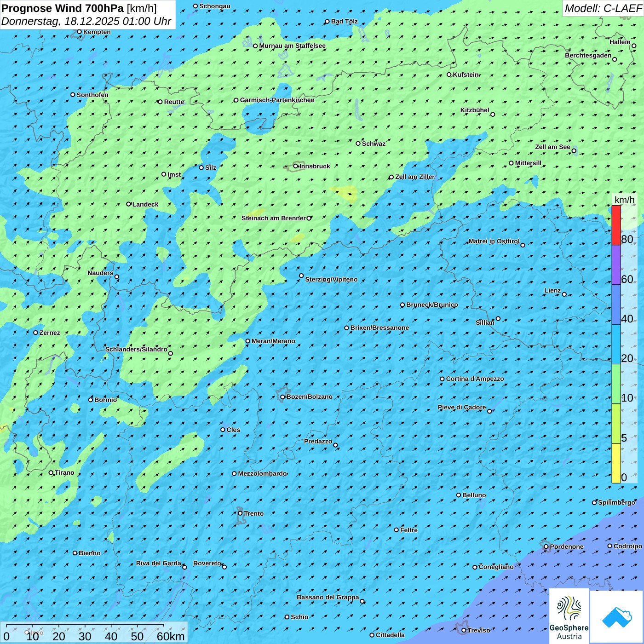This screenshot has height=644, width=644.
Task: Click the Trento city label
Action: point(254,513)
